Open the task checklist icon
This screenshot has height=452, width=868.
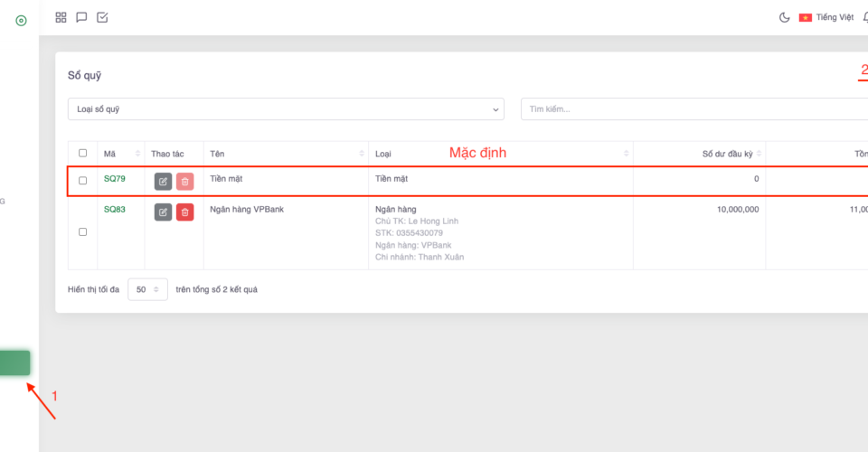102,17
